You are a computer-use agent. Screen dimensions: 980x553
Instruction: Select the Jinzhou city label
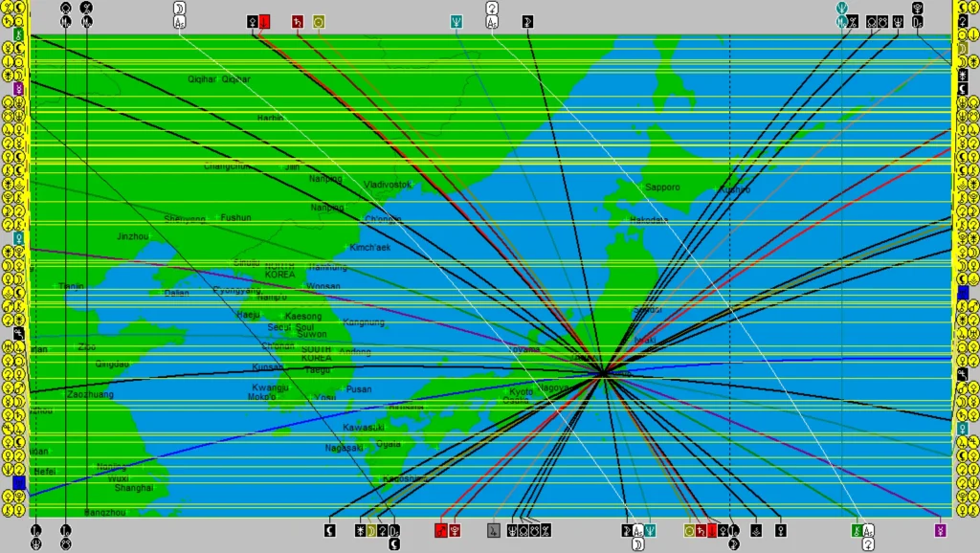(x=132, y=236)
